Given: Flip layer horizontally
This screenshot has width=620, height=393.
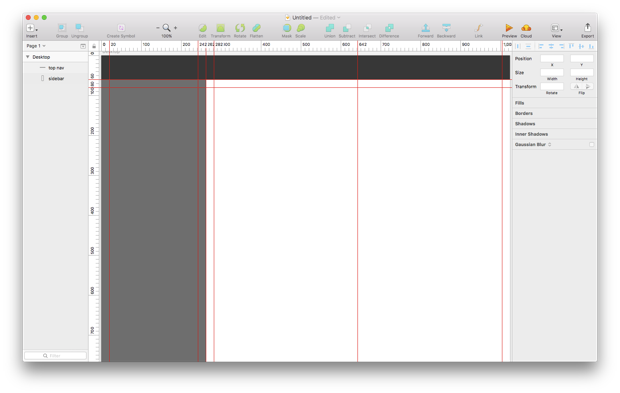Looking at the screenshot, I should coord(576,86).
